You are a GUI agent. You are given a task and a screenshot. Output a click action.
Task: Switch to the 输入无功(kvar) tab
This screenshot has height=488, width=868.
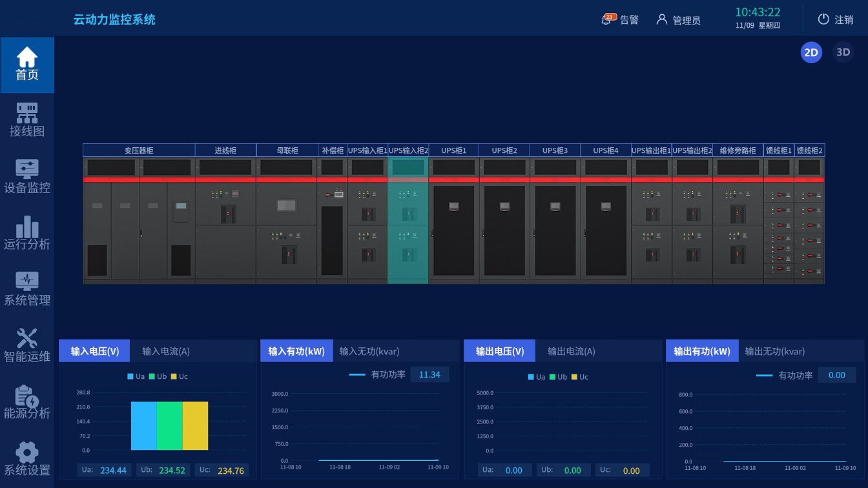coord(369,351)
